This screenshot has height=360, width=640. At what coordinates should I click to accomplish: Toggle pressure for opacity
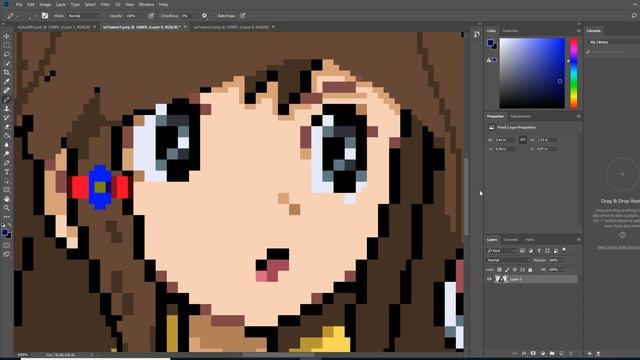151,16
